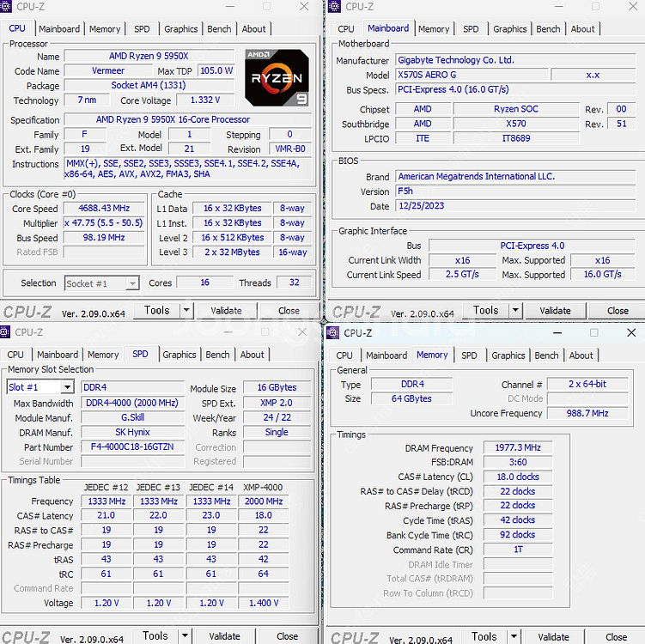Click the memory Size 64 GBytes field

411,398
